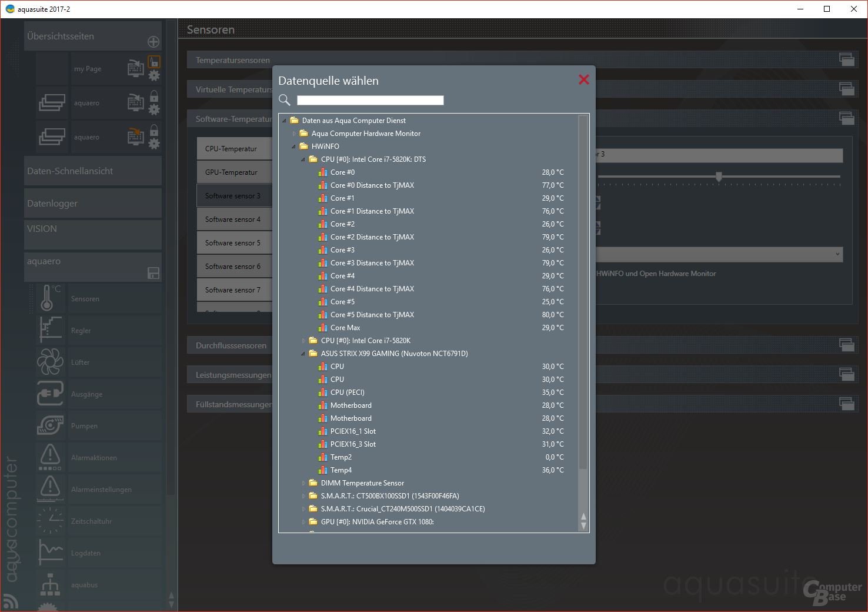Image resolution: width=868 pixels, height=612 pixels.
Task: Open Regler via the controller curve icon
Action: coord(50,330)
